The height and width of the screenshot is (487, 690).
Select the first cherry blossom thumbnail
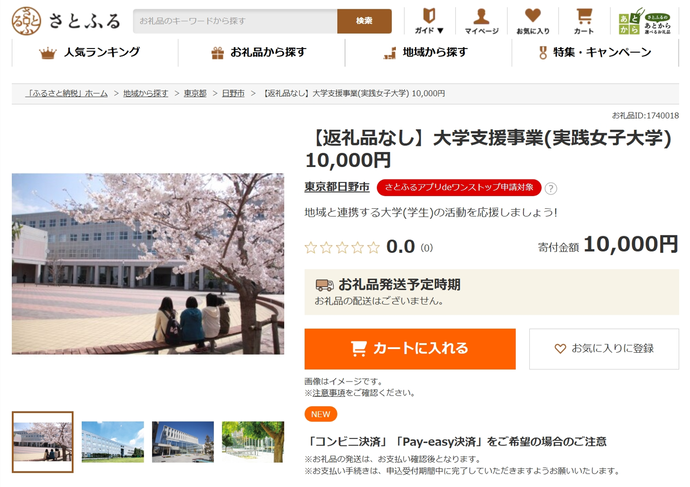(x=43, y=442)
